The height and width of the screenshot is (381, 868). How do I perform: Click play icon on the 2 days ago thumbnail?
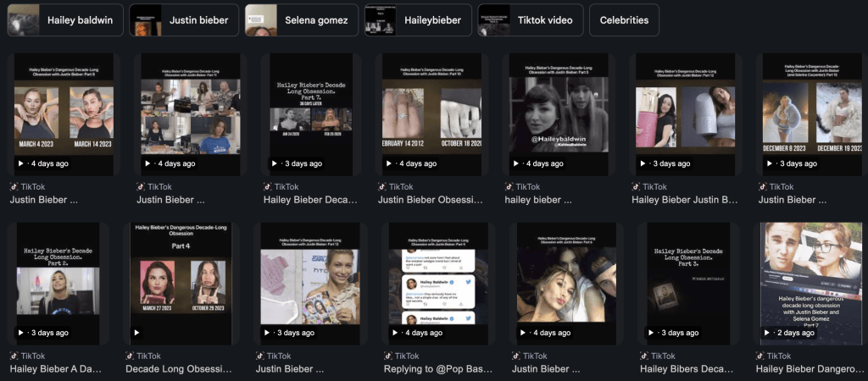(x=768, y=333)
